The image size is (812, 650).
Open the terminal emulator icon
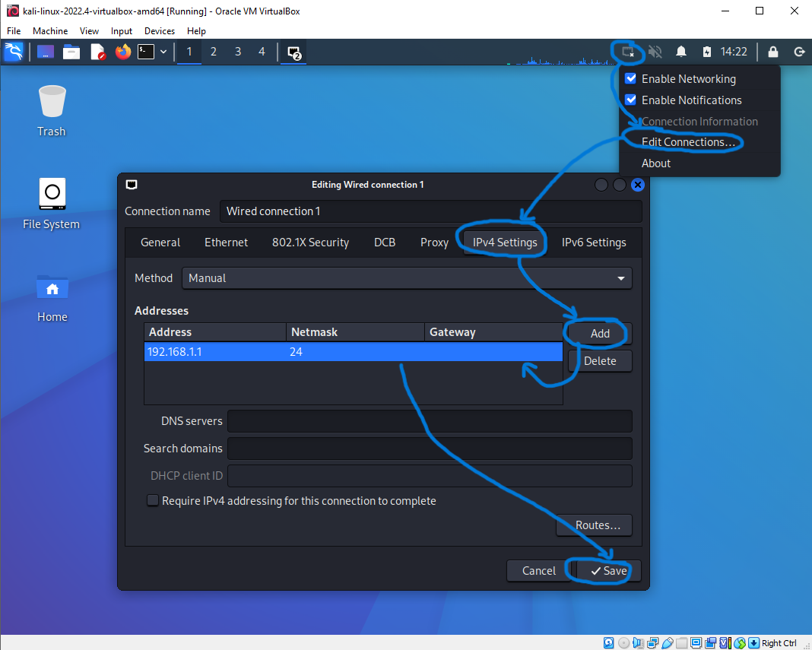coord(146,52)
